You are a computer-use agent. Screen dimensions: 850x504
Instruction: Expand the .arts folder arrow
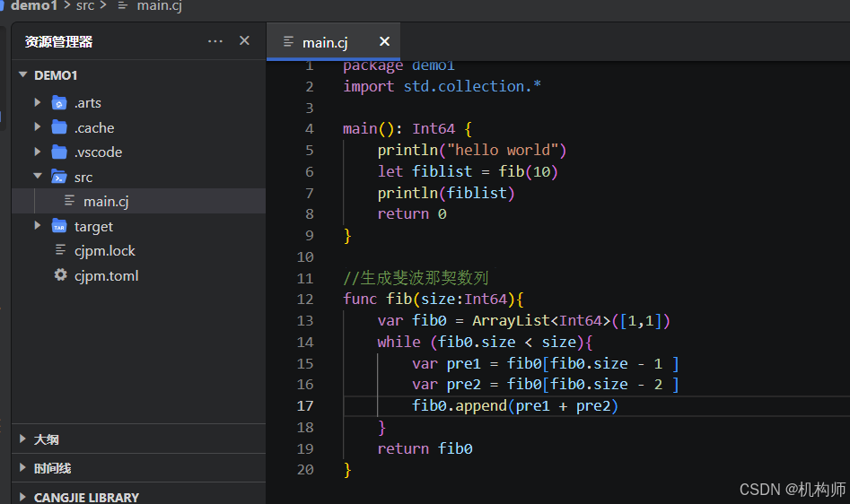pos(38,102)
